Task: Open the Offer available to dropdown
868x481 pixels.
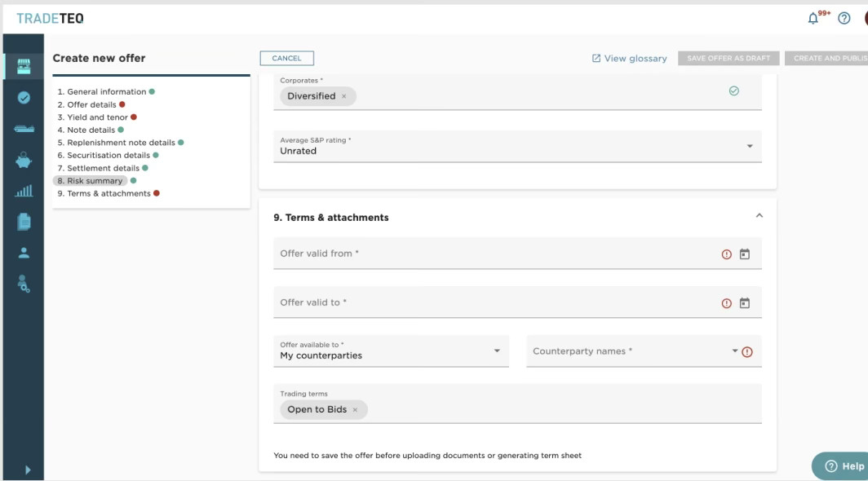Action: pyautogui.click(x=392, y=351)
